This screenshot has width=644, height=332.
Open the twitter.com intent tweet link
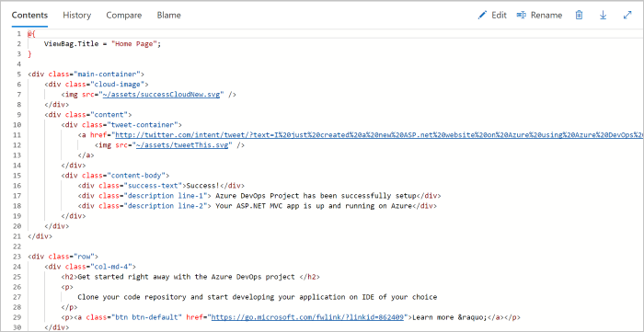[x=379, y=134]
